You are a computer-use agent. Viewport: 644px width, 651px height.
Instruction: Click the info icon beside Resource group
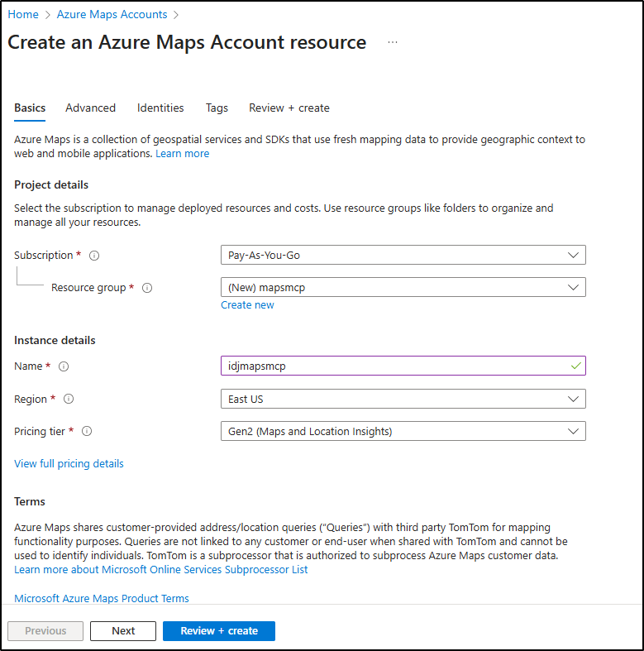(x=147, y=288)
